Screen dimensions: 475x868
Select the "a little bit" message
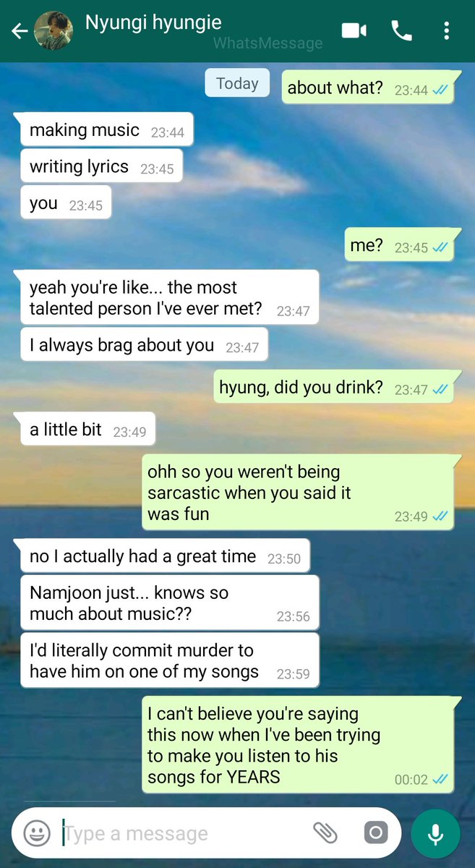point(86,430)
